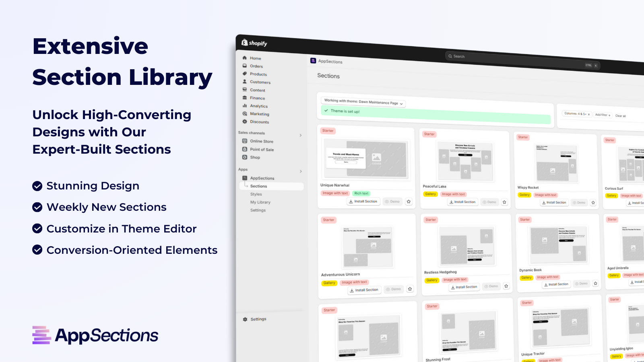Open My Library from the sidebar
644x362 pixels.
tap(260, 202)
